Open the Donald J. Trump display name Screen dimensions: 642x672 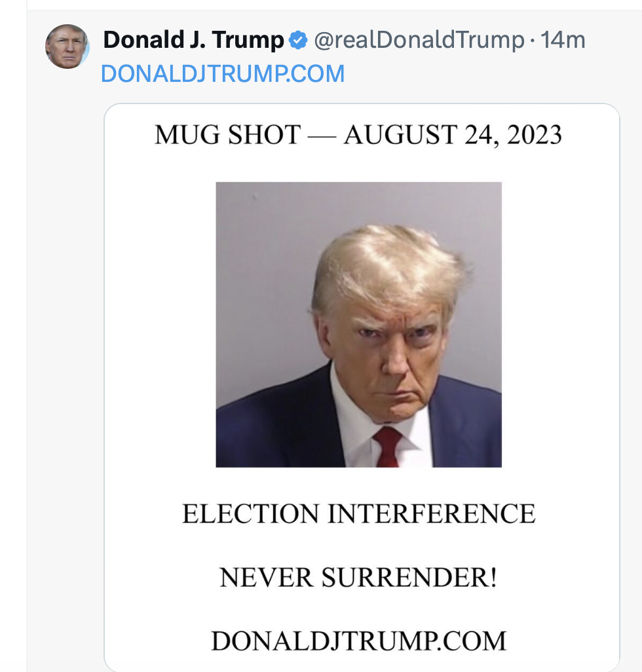[x=194, y=40]
